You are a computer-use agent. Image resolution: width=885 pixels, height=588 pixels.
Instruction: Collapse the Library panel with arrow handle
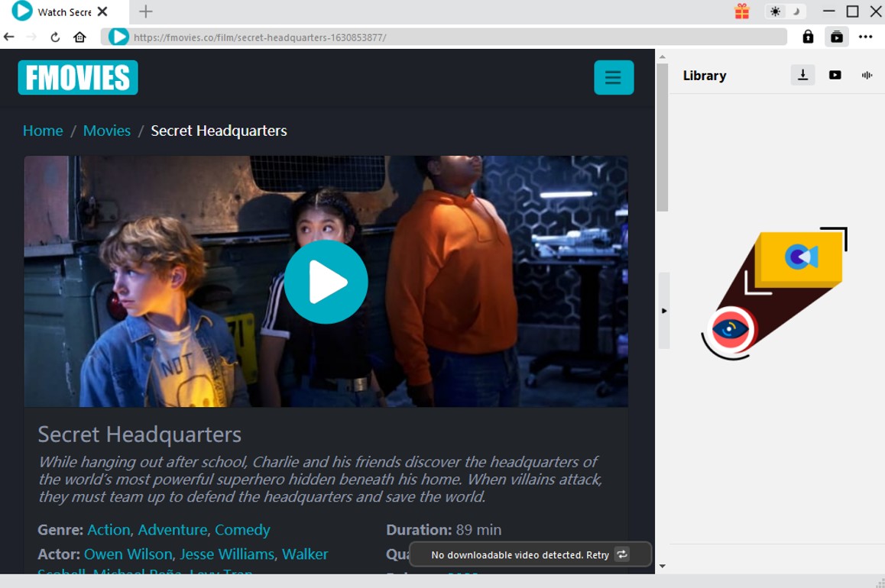[x=663, y=311]
